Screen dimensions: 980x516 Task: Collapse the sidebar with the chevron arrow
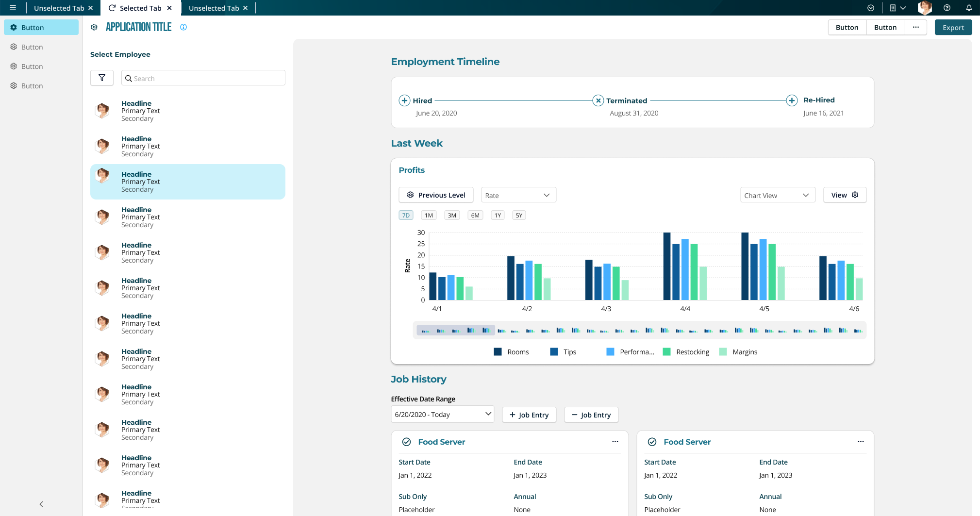click(41, 504)
